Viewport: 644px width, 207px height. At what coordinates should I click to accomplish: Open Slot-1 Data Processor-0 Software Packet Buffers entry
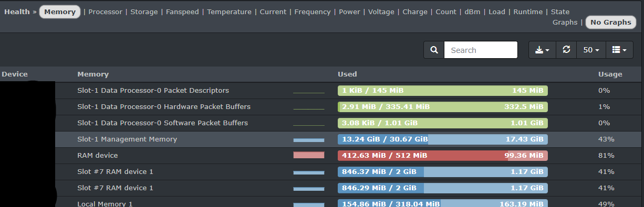click(162, 123)
